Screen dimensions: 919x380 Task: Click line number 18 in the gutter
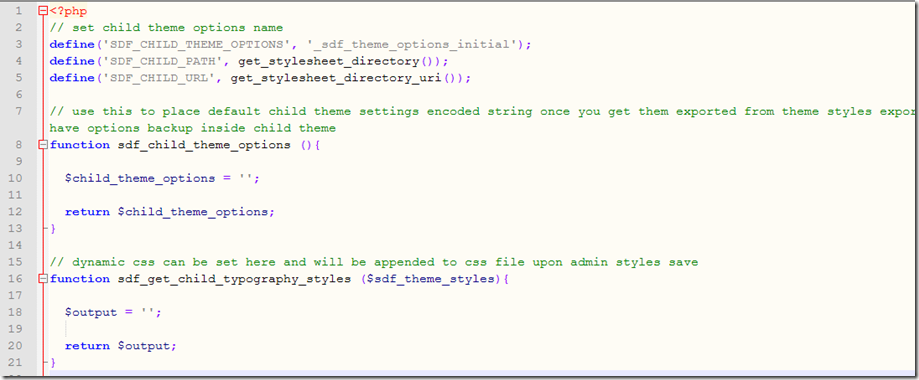point(16,313)
